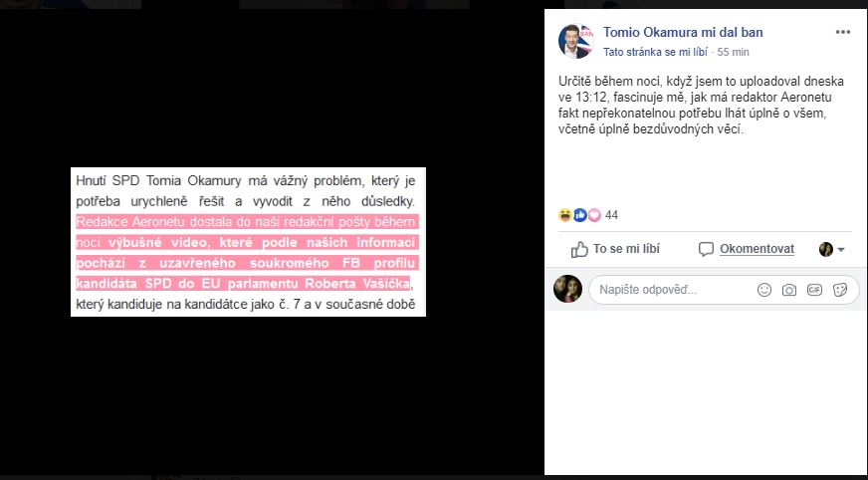The image size is (868, 480).
Task: Insert an emoji via the smiley icon
Action: (763, 290)
